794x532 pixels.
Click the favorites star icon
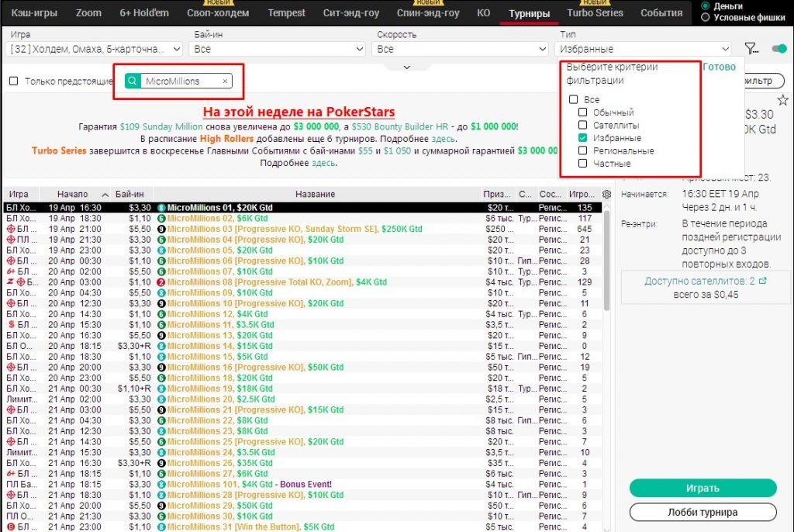(x=783, y=98)
